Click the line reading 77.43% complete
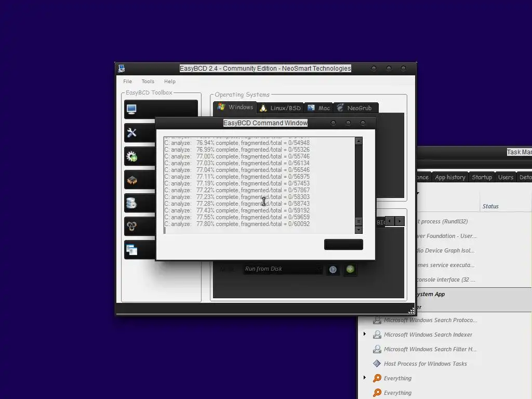This screenshot has height=399, width=532. click(x=237, y=210)
